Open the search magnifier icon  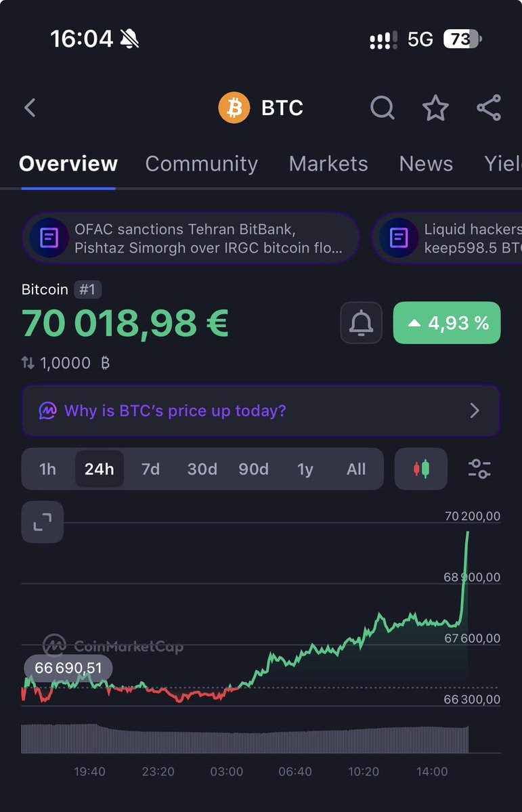coord(382,108)
